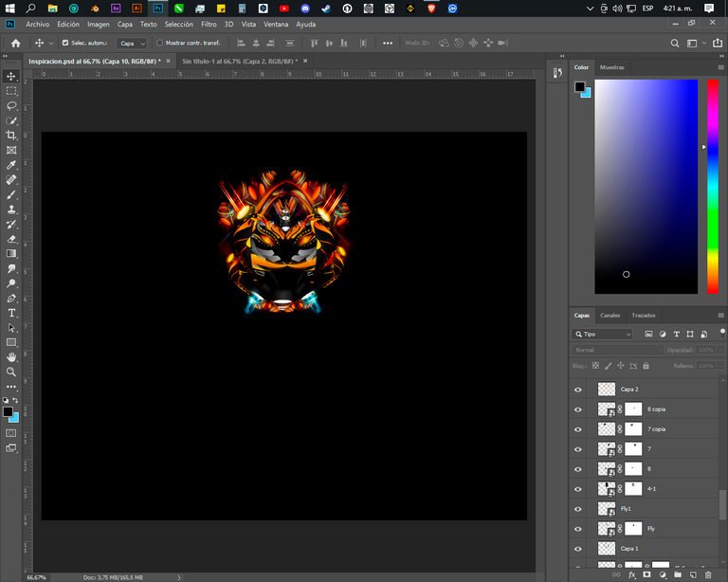
Task: Select the Crop tool
Action: (11, 136)
